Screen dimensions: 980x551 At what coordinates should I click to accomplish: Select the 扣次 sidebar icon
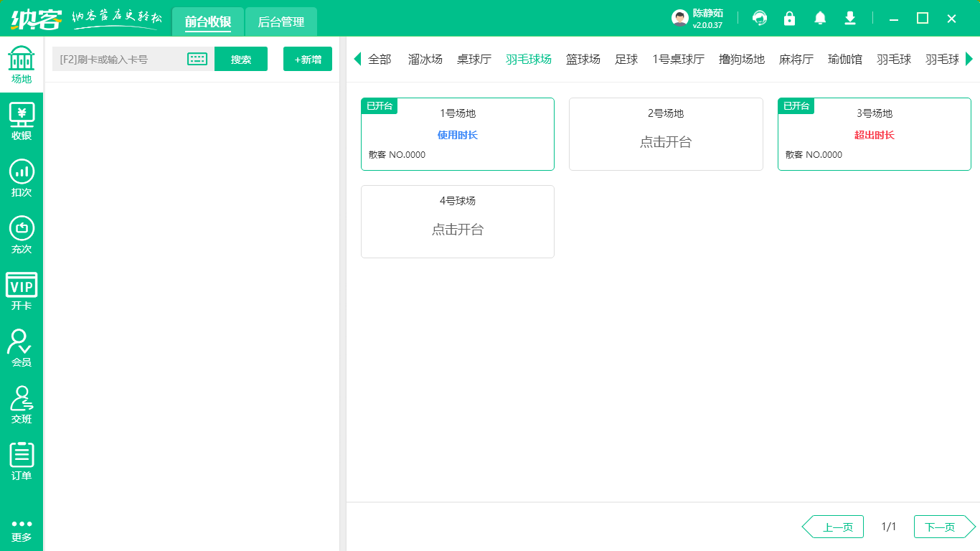[22, 178]
